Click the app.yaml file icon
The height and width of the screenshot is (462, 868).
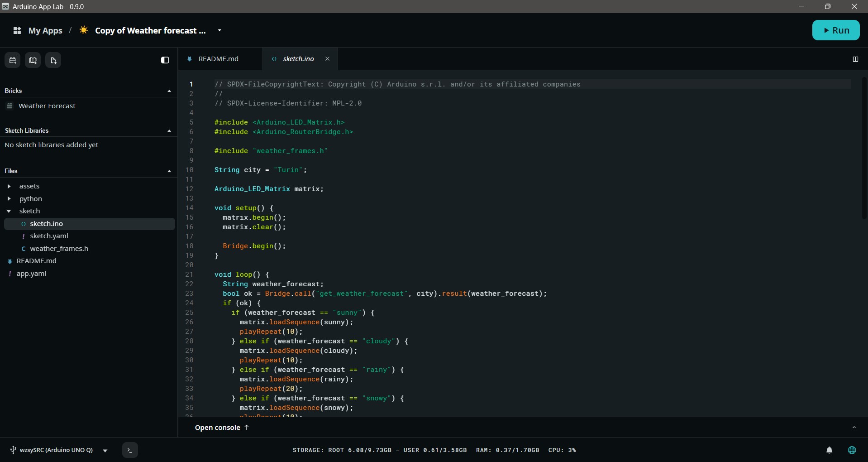point(10,274)
